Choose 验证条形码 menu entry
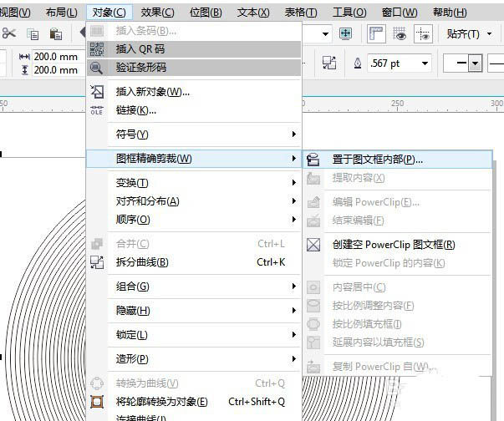This screenshot has height=421, width=504. click(194, 68)
